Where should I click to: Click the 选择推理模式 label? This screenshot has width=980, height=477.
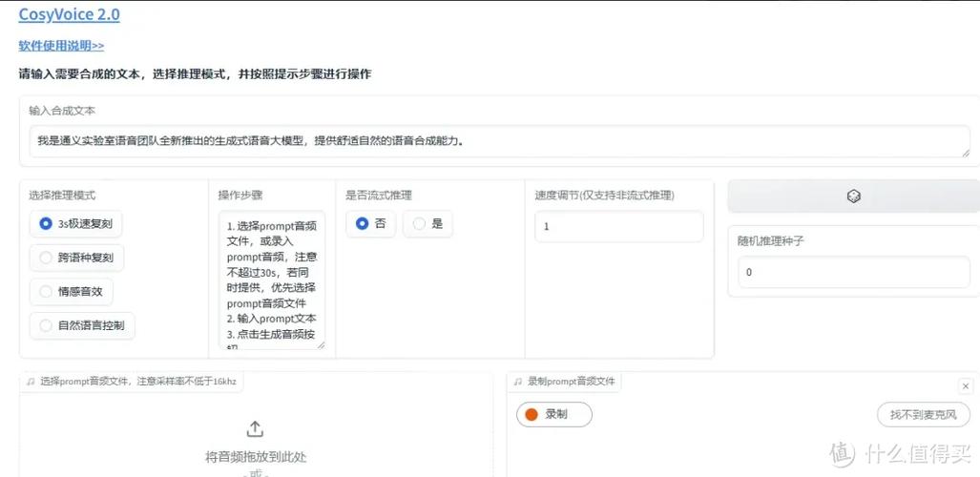[x=62, y=195]
